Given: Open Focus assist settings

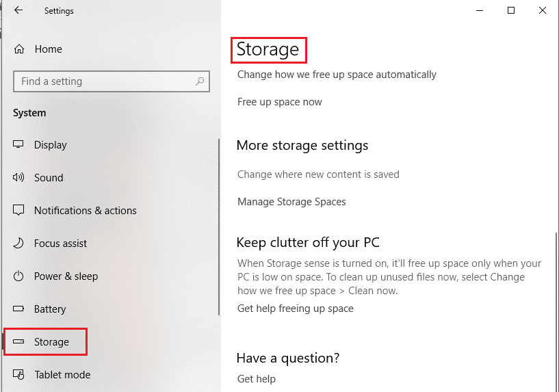Looking at the screenshot, I should pyautogui.click(x=60, y=243).
